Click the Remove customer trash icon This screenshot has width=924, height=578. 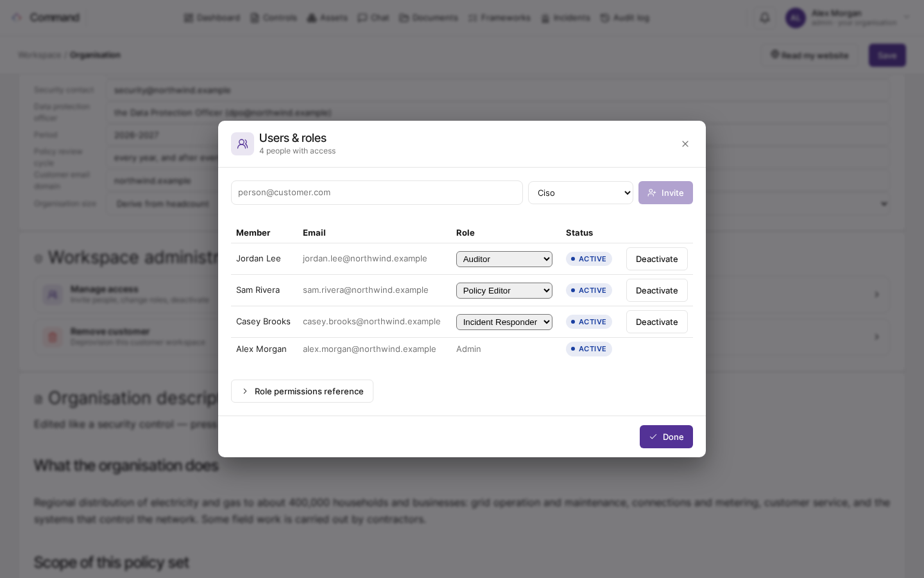[53, 337]
